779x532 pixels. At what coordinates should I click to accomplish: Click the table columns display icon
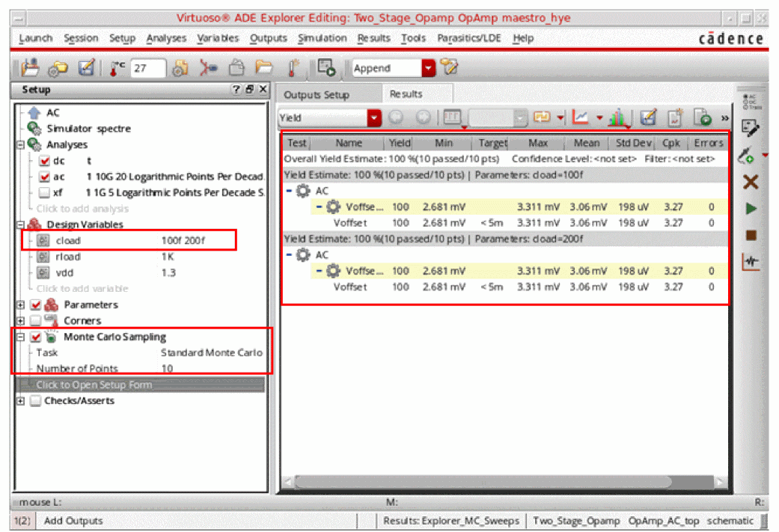(452, 117)
